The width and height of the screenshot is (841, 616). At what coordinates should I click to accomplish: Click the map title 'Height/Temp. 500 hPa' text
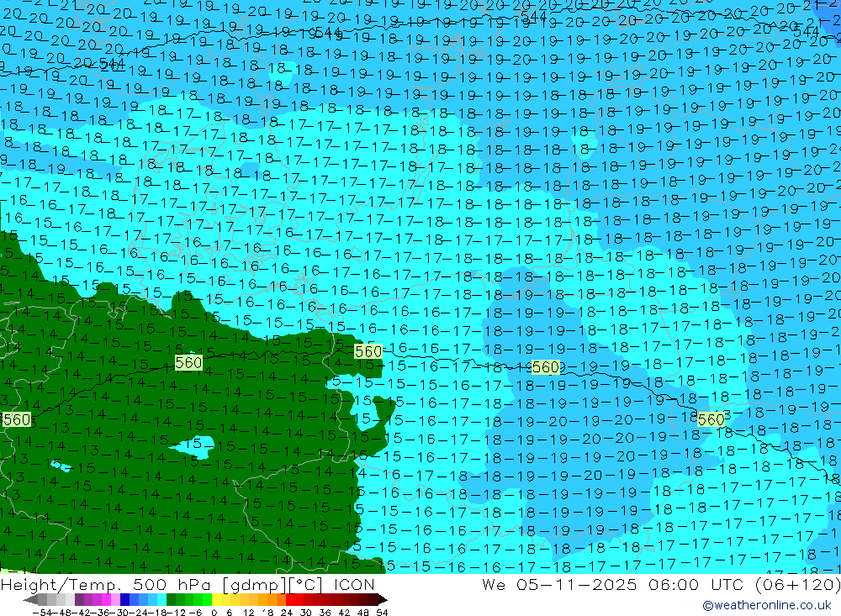[x=104, y=584]
